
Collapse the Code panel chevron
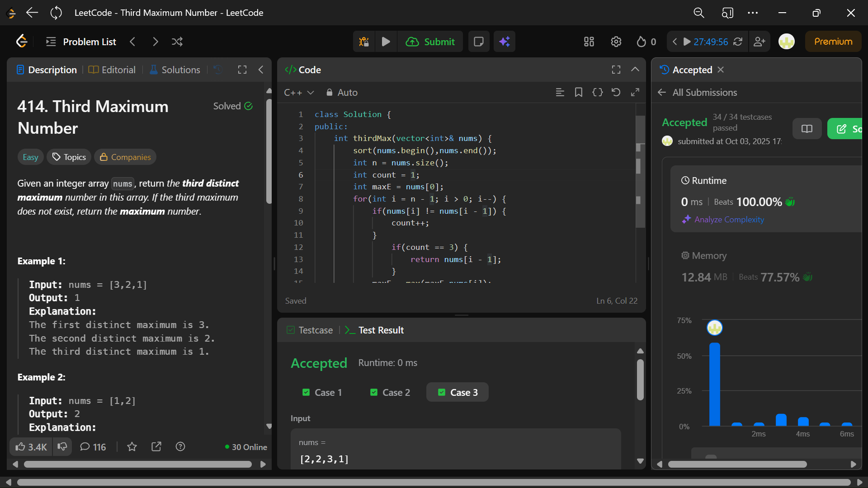[x=635, y=70]
